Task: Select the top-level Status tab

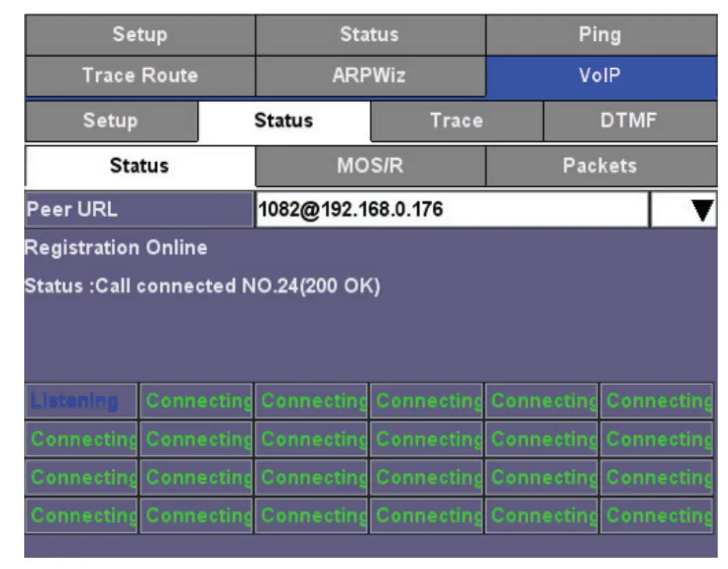Action: 368,34
